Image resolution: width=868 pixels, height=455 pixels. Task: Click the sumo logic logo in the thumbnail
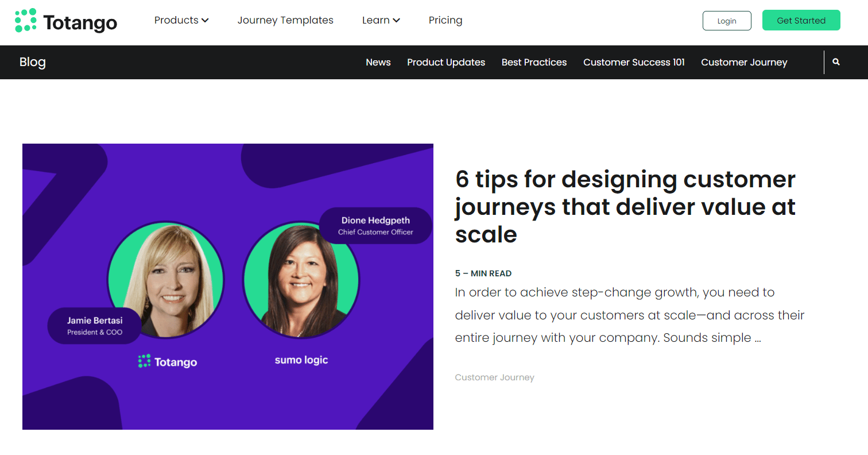click(301, 360)
